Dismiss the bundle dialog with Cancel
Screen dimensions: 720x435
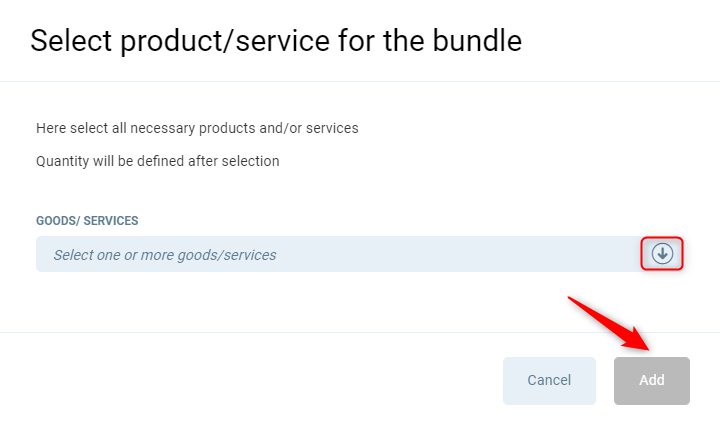point(549,380)
